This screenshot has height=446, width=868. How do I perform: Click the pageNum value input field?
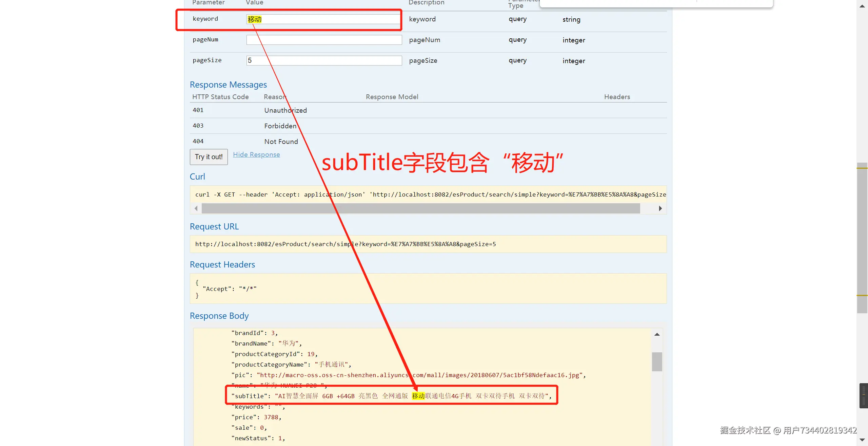tap(324, 40)
